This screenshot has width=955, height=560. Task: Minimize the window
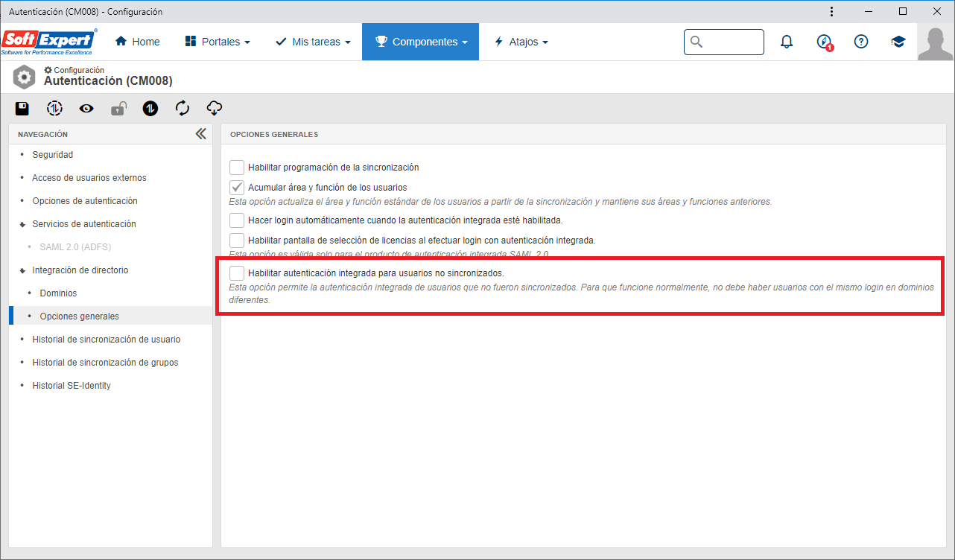point(868,11)
